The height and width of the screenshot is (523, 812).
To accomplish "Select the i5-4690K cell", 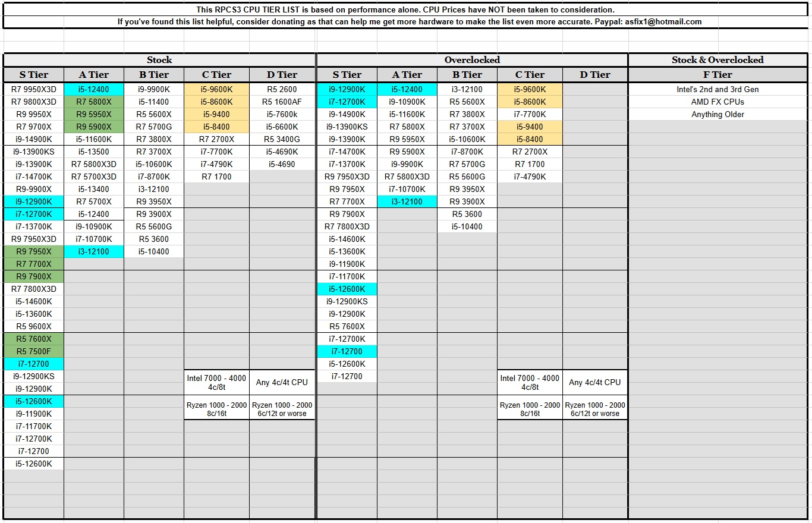I will (x=282, y=152).
